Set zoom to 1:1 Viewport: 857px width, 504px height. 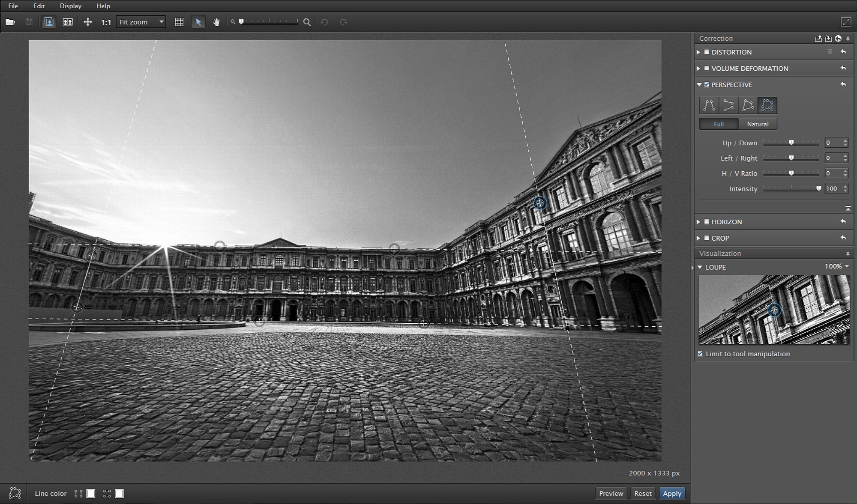[x=106, y=22]
